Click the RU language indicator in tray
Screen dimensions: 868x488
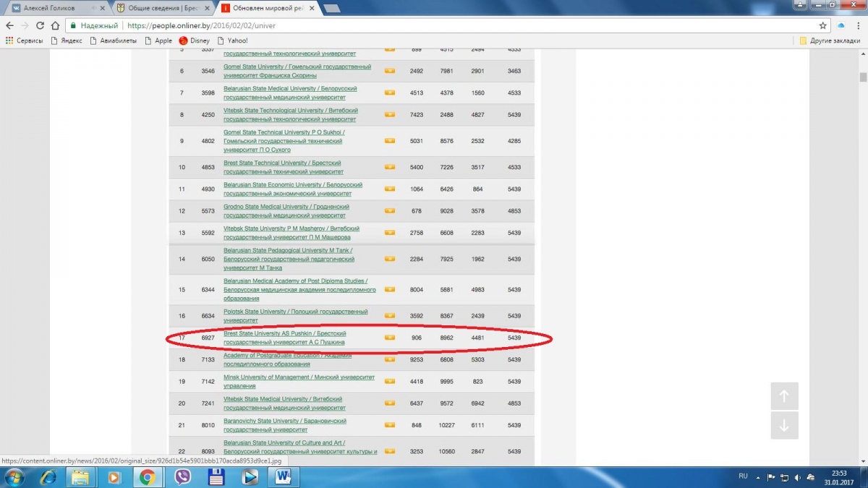click(x=743, y=477)
